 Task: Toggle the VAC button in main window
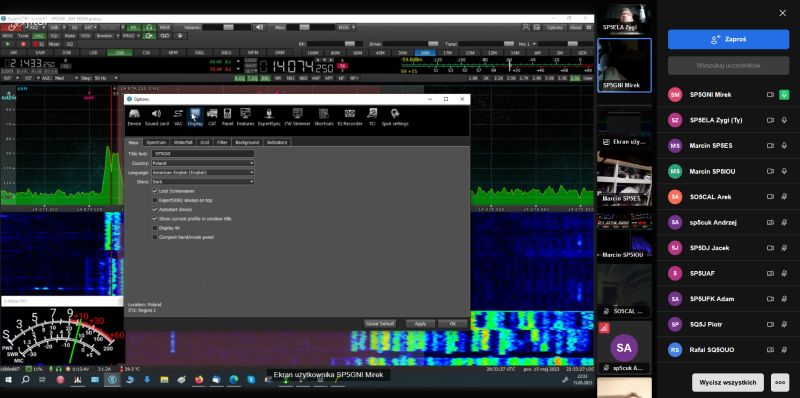pyautogui.click(x=39, y=36)
